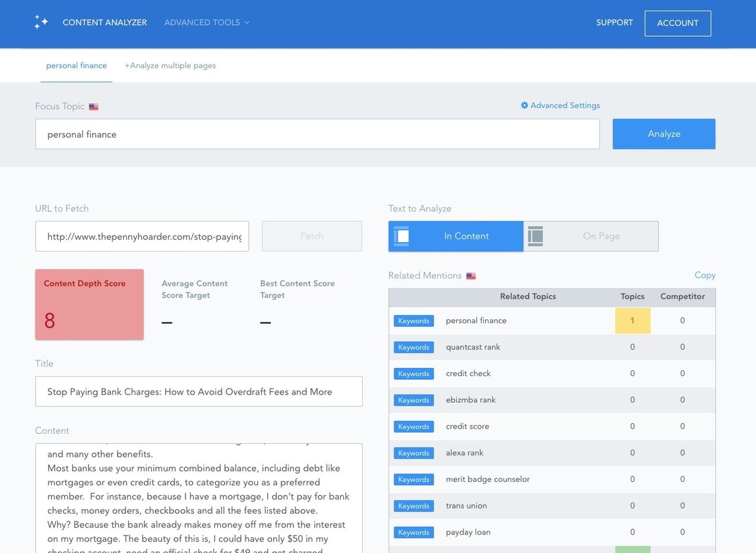Click the Fetch button
Viewport: 756px width, 553px height.
click(x=312, y=236)
